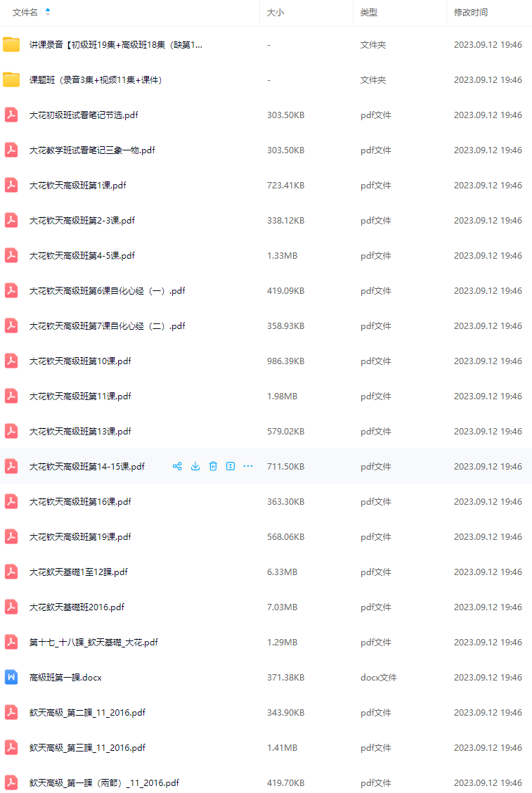Viewport: 532px width, 793px height.
Task: Click PDF icon of 大花钦天高级班第19课.pdf
Action: (x=11, y=536)
